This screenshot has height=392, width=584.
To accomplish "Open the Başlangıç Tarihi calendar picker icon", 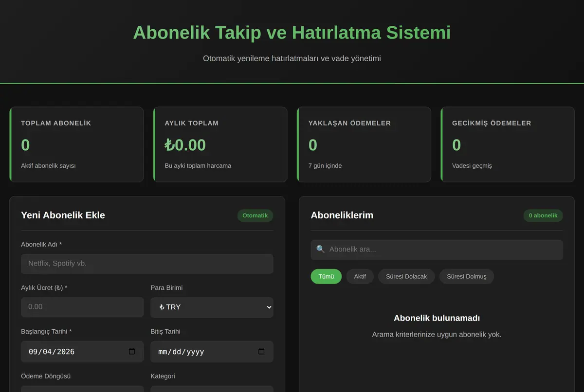I will [132, 352].
